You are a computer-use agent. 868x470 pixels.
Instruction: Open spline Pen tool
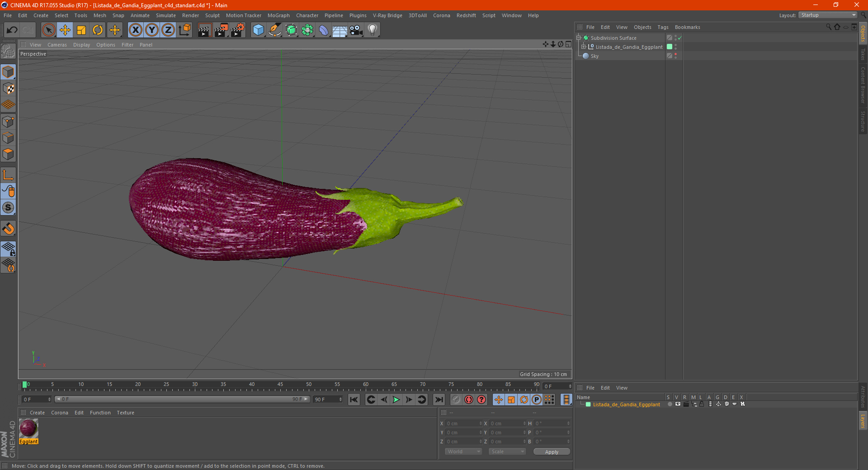pyautogui.click(x=274, y=30)
